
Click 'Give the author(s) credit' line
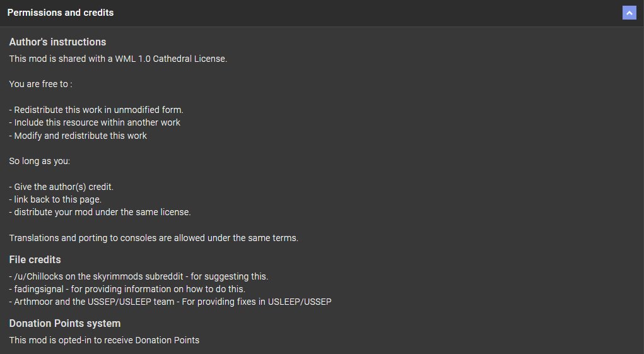[x=61, y=187]
